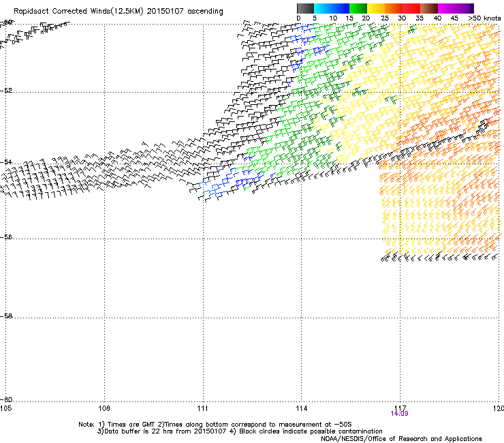
Task: Select the yellow 20-25 knots legend swatch
Action: tap(376, 8)
